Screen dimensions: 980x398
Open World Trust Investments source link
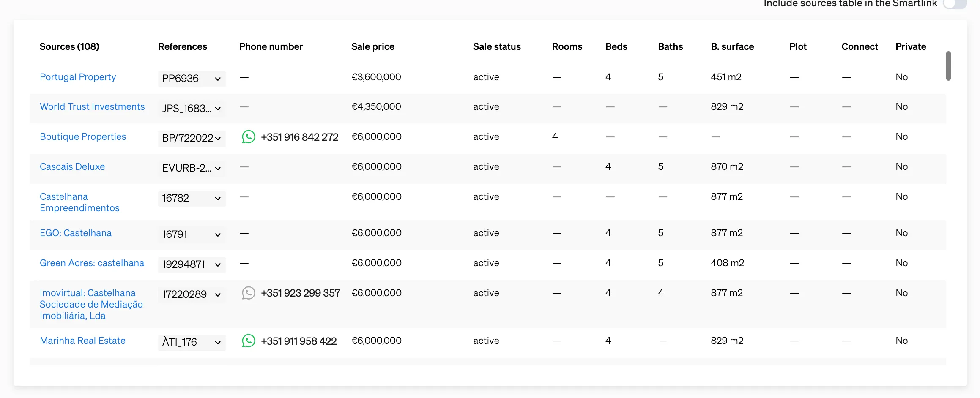click(92, 106)
